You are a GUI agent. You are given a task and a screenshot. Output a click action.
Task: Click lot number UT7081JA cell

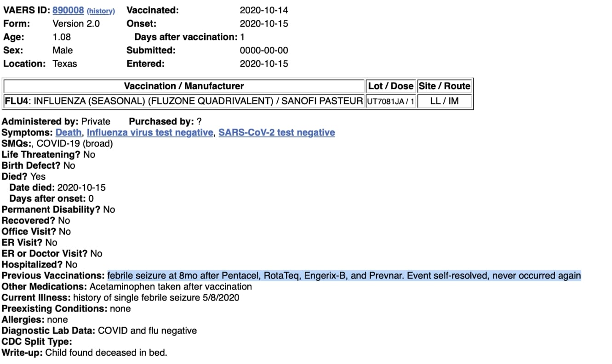click(391, 101)
